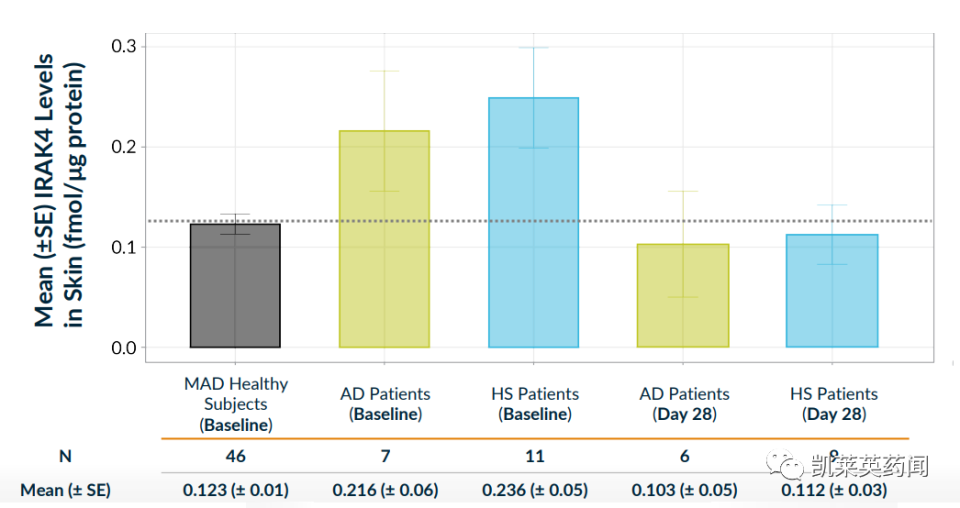Click the N value 11 cell
This screenshot has width=960, height=508.
[534, 456]
